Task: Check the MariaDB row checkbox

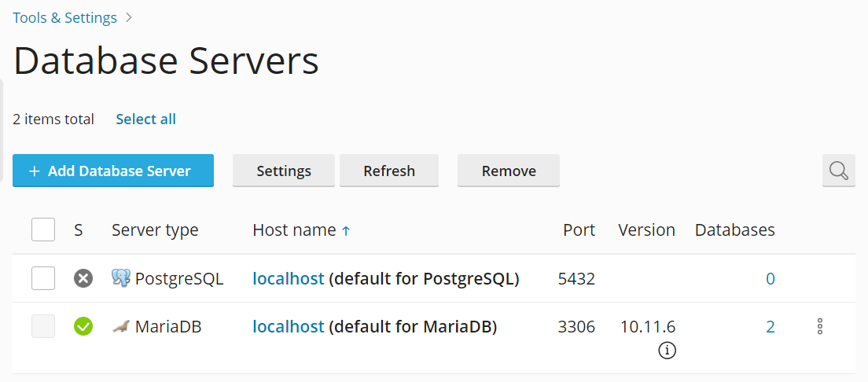Action: [43, 326]
